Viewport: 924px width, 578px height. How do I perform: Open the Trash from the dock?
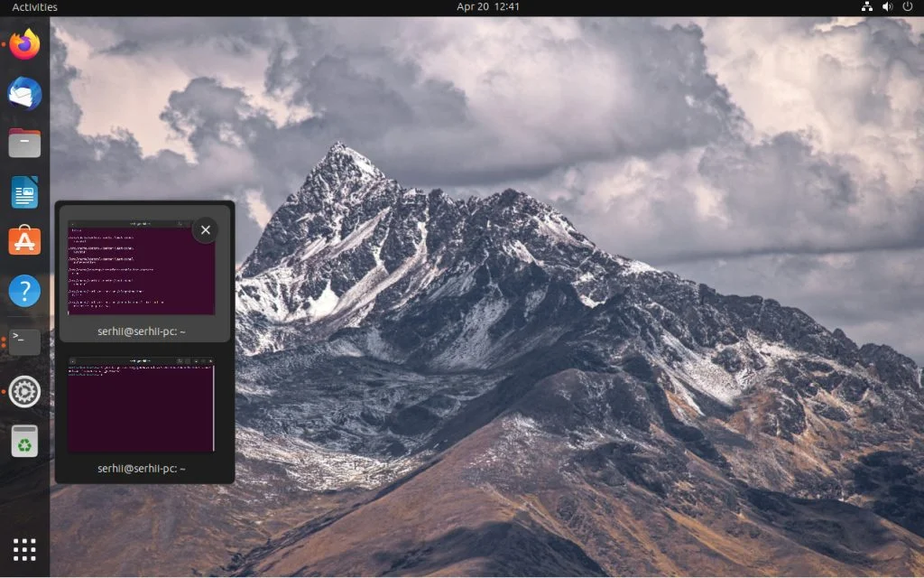pyautogui.click(x=23, y=441)
